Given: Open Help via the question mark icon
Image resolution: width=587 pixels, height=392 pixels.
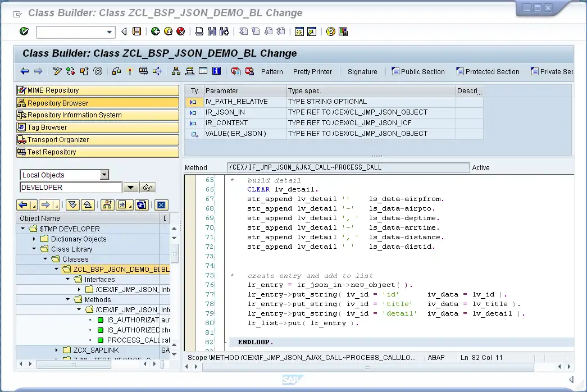Looking at the screenshot, I should tap(330, 31).
